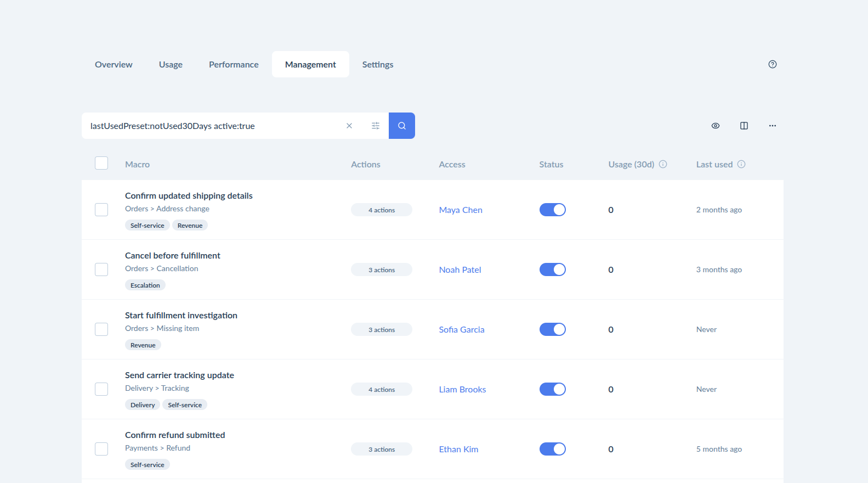Click the Orders > Cancellation category path

tap(162, 268)
